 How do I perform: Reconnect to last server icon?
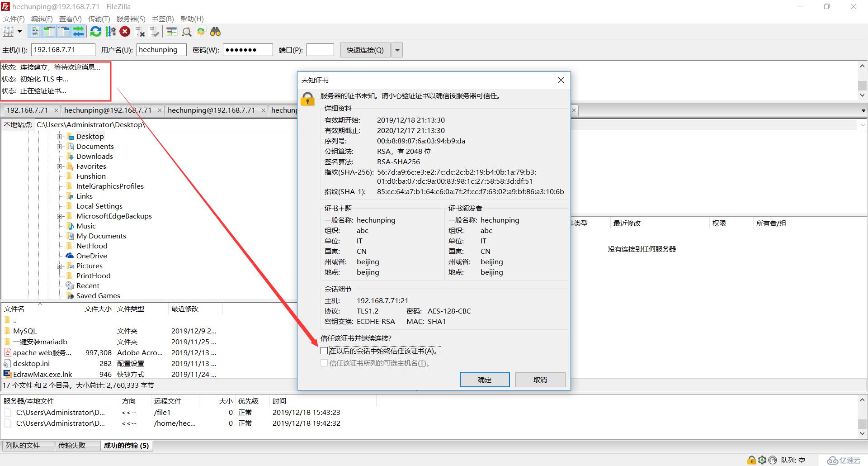click(x=155, y=32)
